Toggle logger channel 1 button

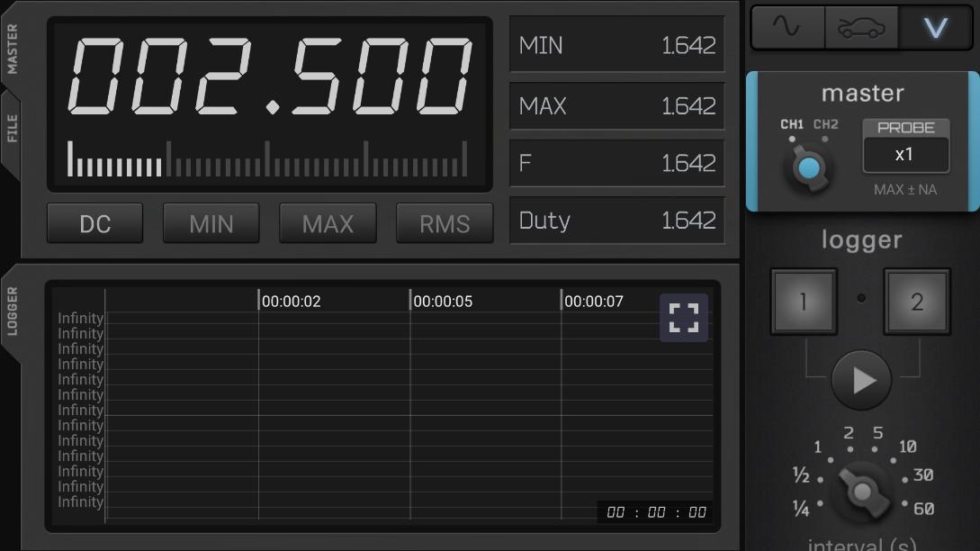pyautogui.click(x=804, y=302)
